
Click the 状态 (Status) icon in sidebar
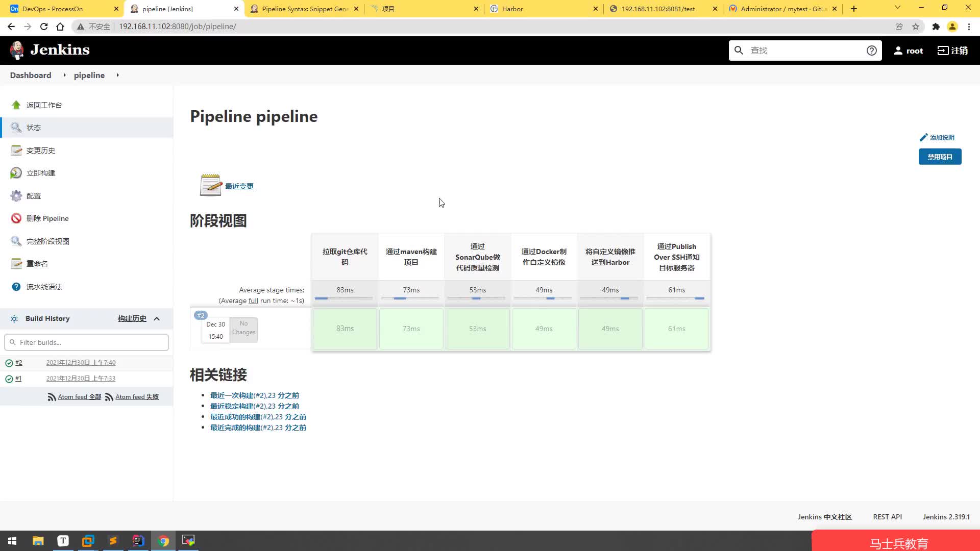coord(17,127)
